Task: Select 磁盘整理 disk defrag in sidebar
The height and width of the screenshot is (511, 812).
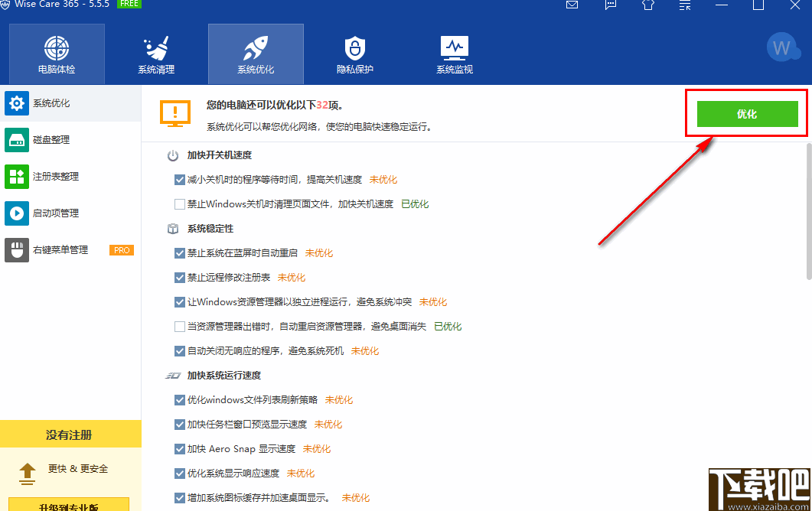Action: [x=70, y=140]
